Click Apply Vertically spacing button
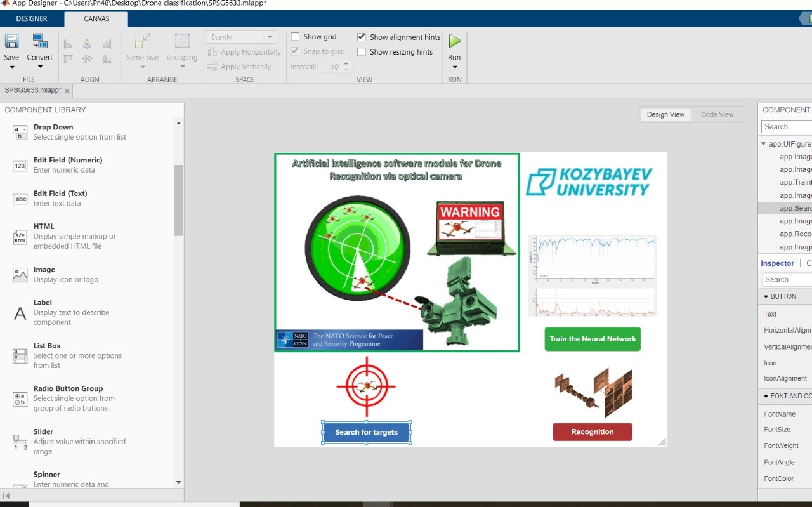This screenshot has height=507, width=812. pyautogui.click(x=239, y=67)
